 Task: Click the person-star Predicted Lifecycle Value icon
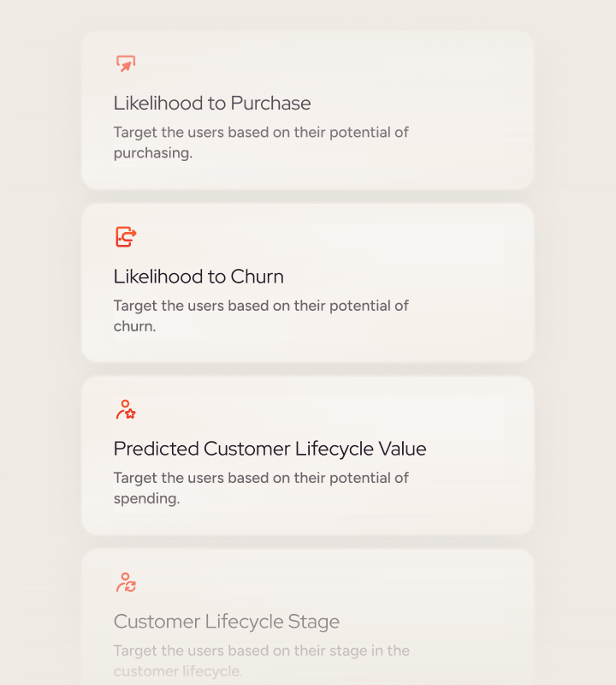(126, 409)
